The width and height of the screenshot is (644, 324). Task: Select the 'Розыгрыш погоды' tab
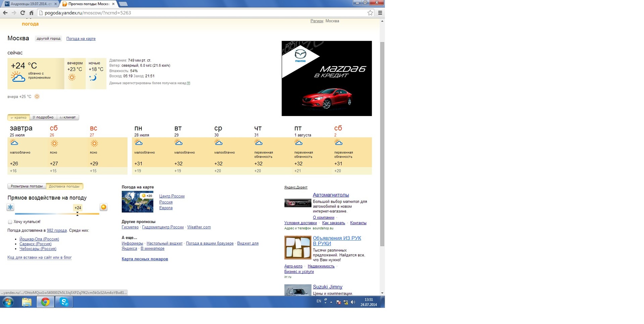click(27, 186)
